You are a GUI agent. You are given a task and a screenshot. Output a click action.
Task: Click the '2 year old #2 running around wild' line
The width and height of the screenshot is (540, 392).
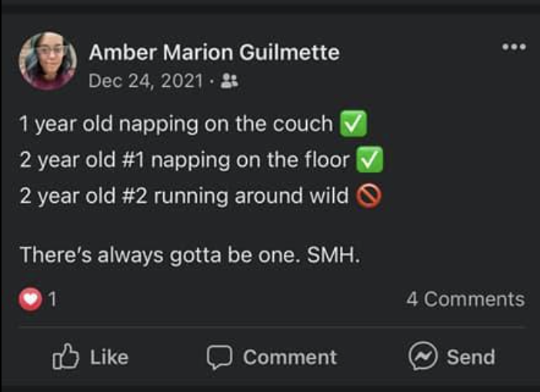tap(184, 196)
